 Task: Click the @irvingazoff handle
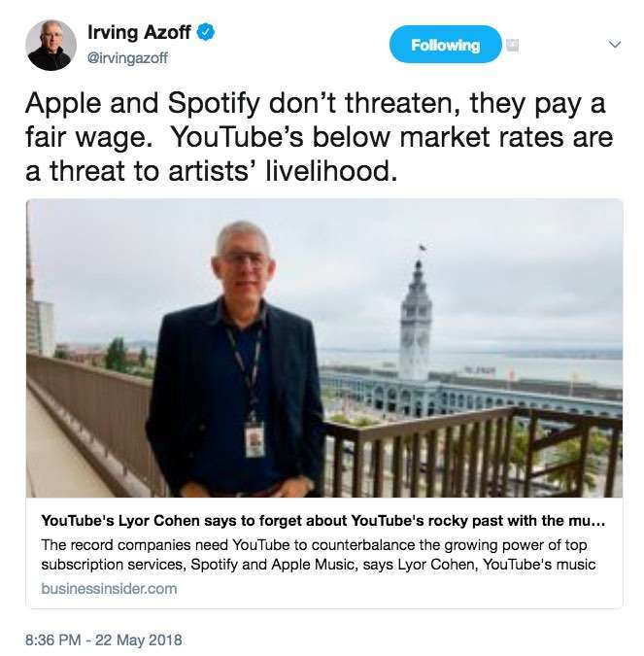[x=127, y=57]
